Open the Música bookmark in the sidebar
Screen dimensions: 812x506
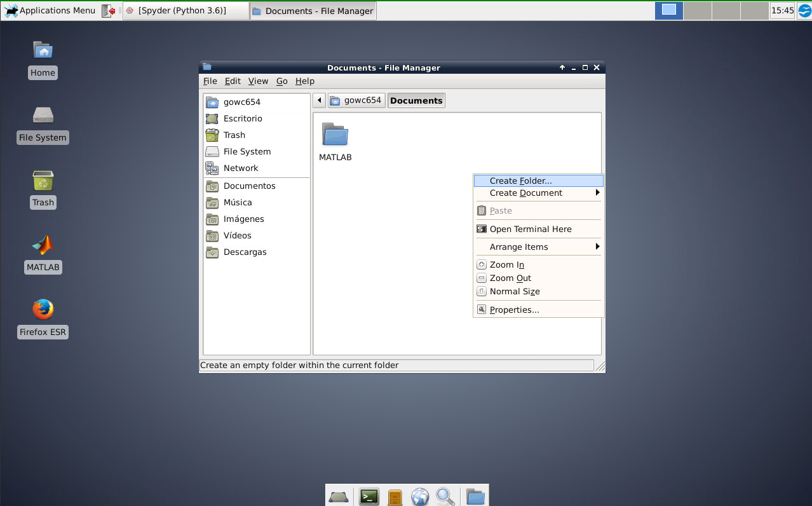coord(256,202)
